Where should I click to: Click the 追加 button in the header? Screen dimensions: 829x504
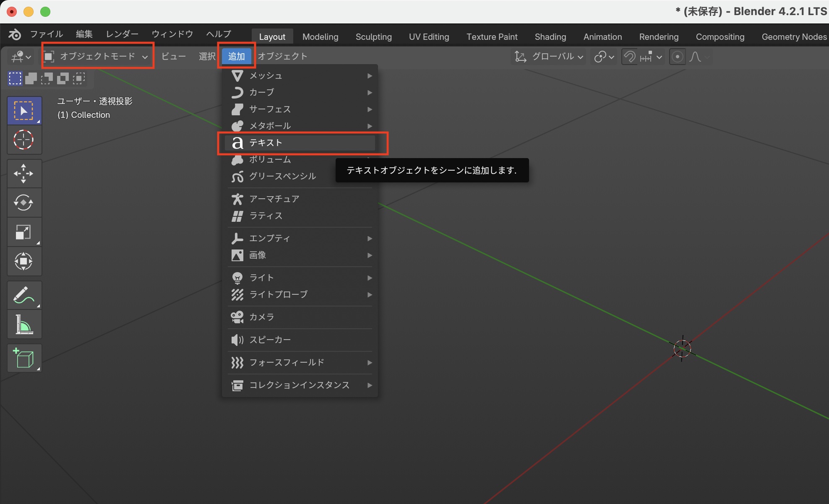tap(236, 56)
